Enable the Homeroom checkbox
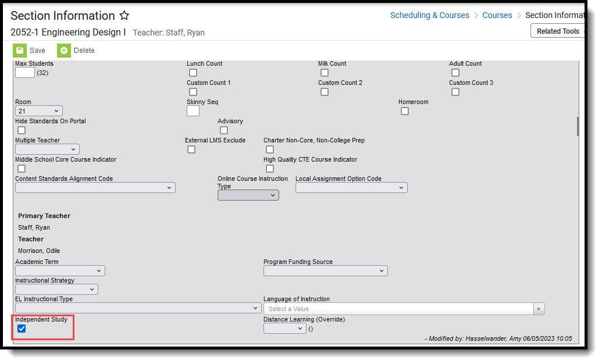 pyautogui.click(x=405, y=111)
